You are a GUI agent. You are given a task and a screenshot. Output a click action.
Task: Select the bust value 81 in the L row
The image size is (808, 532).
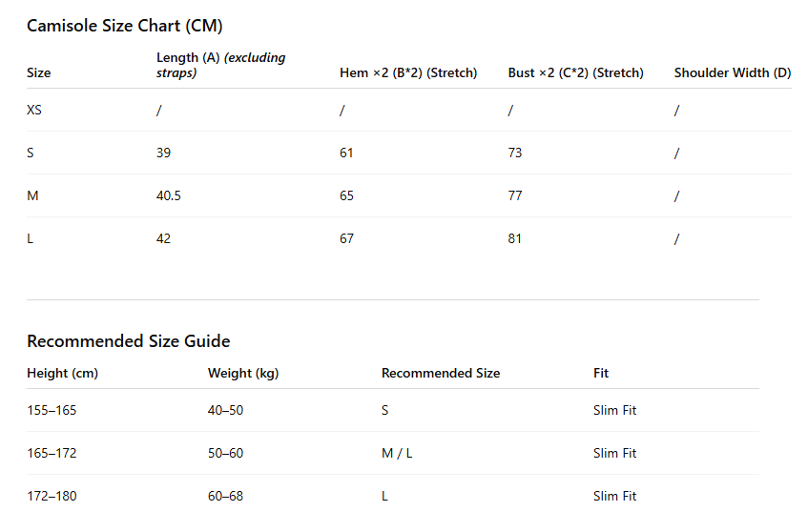point(515,238)
